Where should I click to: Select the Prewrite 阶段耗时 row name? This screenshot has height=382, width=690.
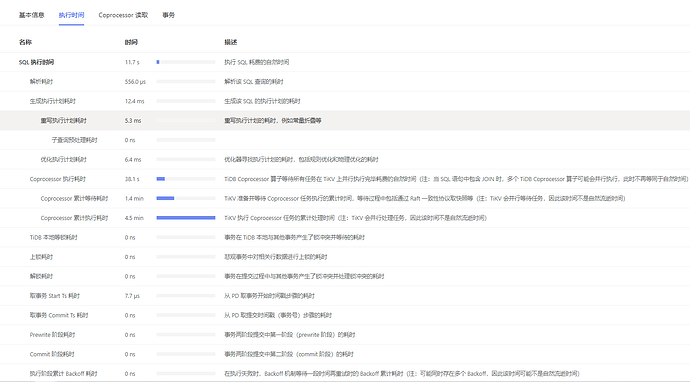(52, 334)
